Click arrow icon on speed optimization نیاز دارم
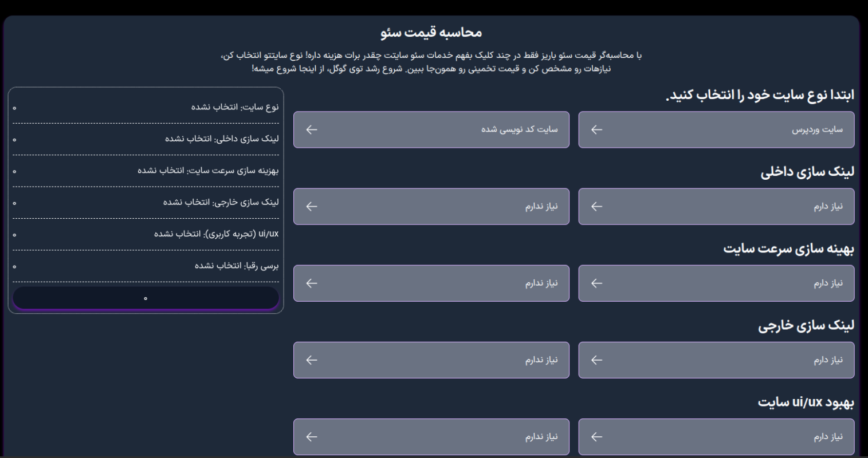The width and height of the screenshot is (868, 458). tap(596, 283)
